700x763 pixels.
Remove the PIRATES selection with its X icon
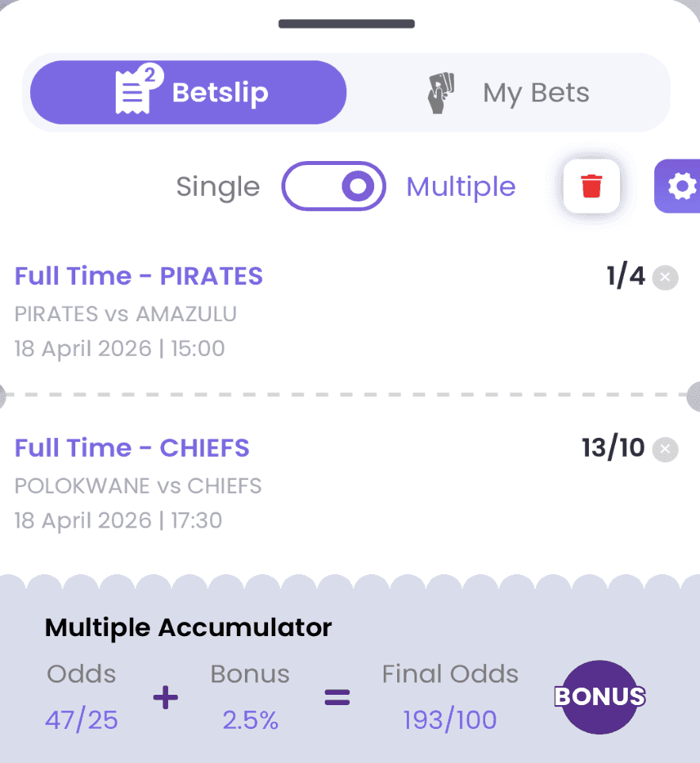coord(664,278)
